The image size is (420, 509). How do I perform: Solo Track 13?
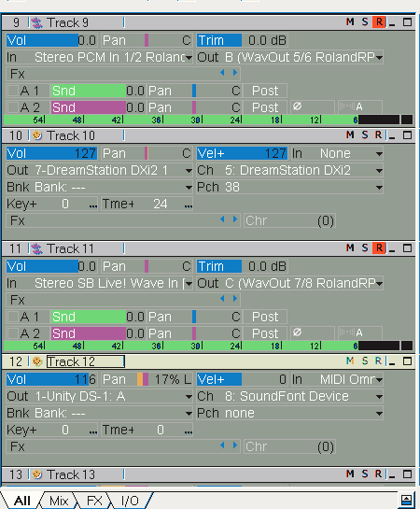(365, 474)
